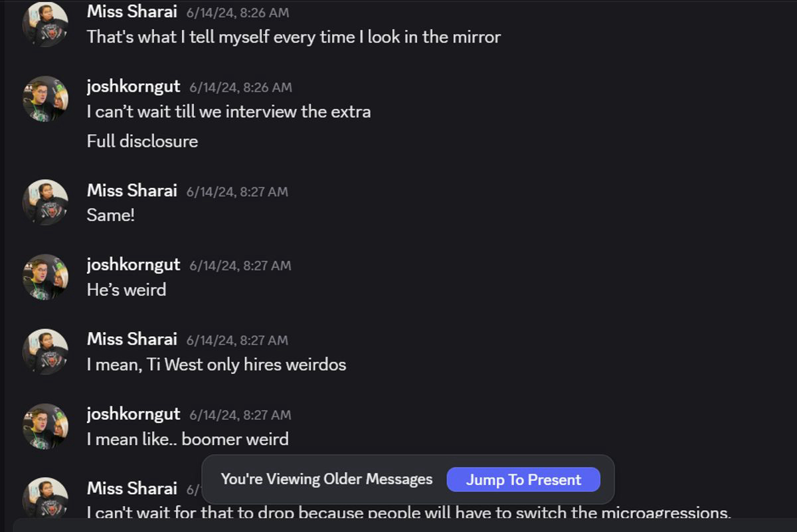This screenshot has height=532, width=797.
Task: Select the "He's weird" message text
Action: click(126, 290)
